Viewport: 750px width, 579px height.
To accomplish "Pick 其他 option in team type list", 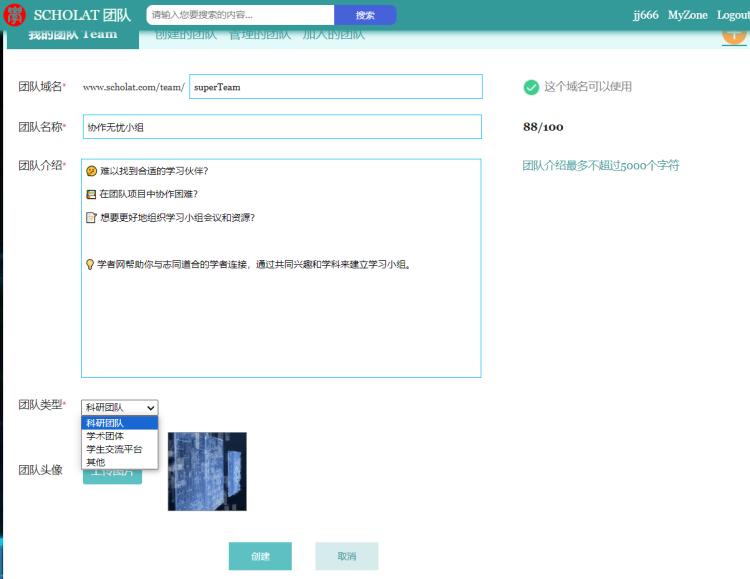I will coord(96,462).
